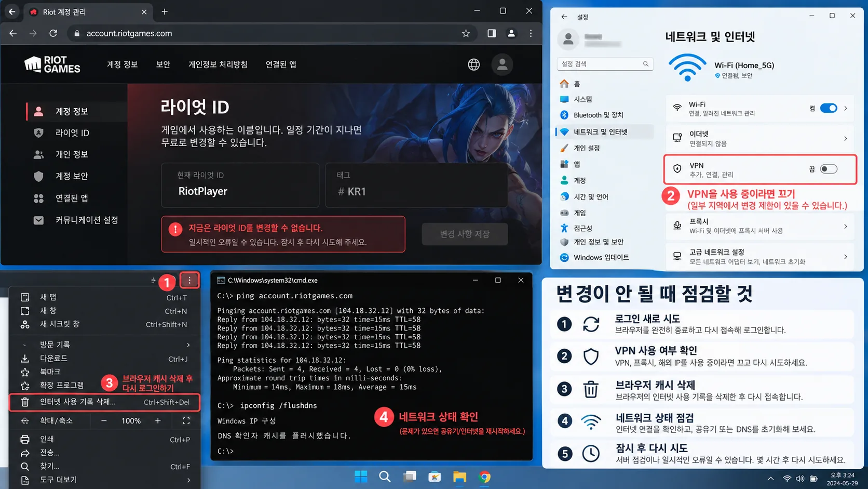Close the Riot 계정 관리 tab
868x489 pixels.
point(144,12)
